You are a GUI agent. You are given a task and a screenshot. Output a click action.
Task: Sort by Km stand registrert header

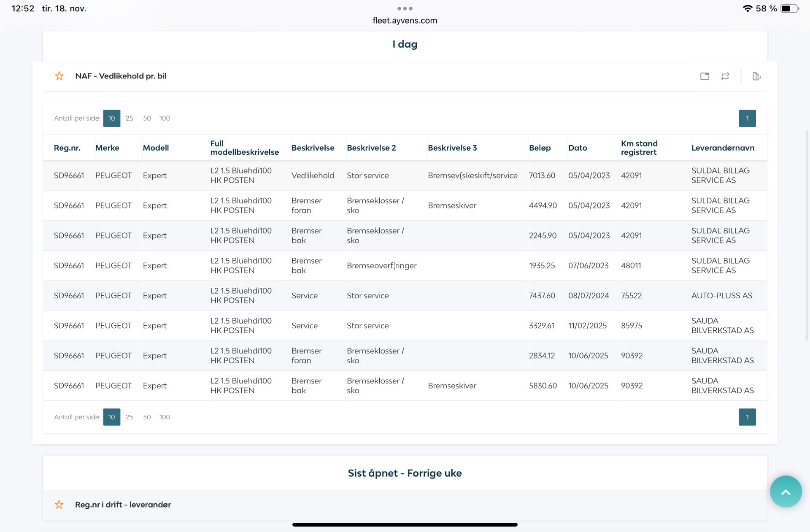tap(639, 148)
